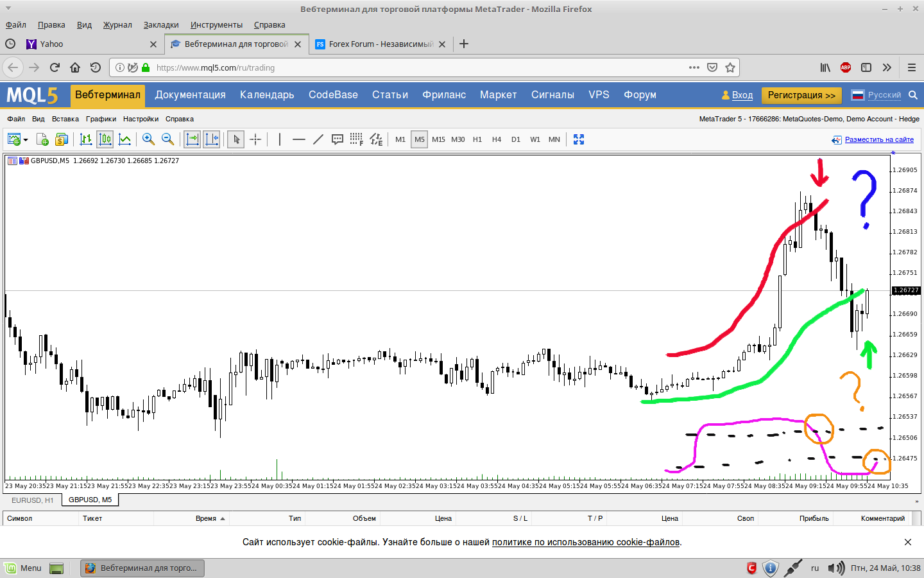This screenshot has width=924, height=578.
Task: Click the Разместить на сайте link
Action: pyautogui.click(x=879, y=139)
